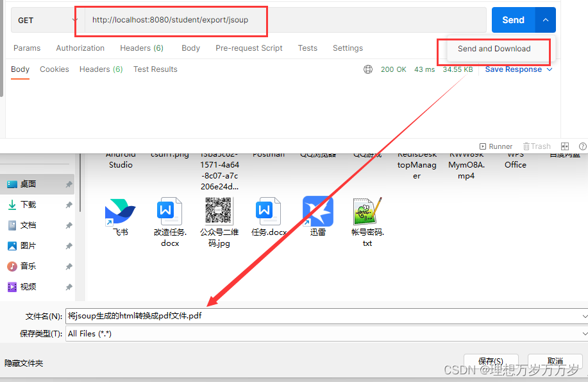
Task: Select the MymO8A.mp4 file label
Action: tap(466, 165)
